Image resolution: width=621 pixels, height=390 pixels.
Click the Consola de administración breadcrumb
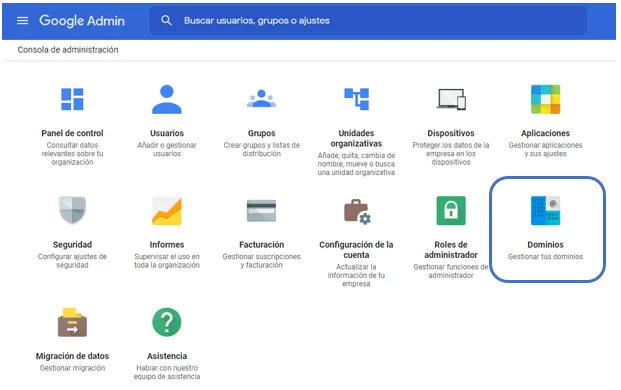click(68, 50)
